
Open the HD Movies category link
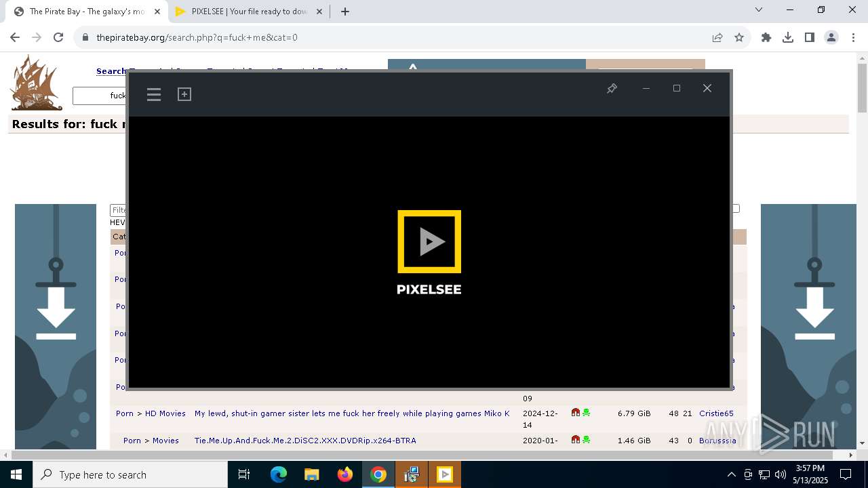pos(165,413)
